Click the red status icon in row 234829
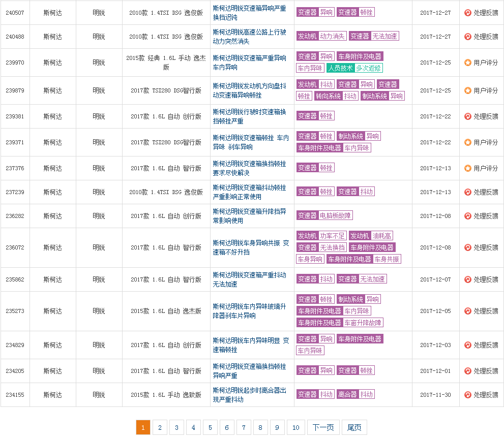Screen dimensions: 504x440 coord(468,345)
